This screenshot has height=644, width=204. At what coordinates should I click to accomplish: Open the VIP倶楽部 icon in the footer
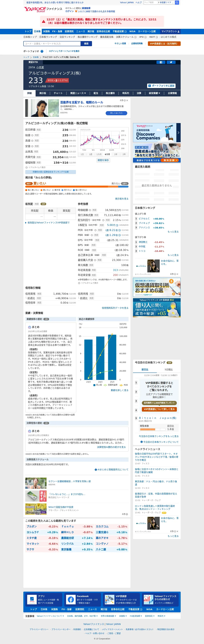pyautogui.click(x=109, y=599)
